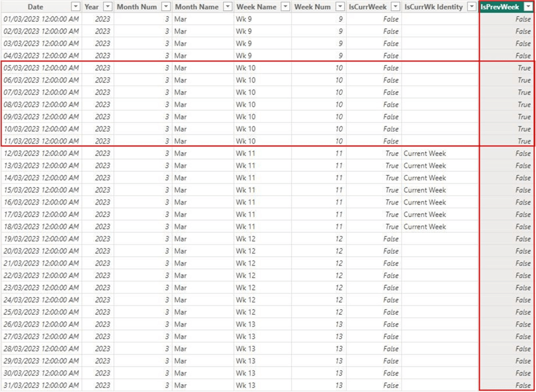536x392 pixels.
Task: Open the Date column filter dropdown
Action: (75, 7)
